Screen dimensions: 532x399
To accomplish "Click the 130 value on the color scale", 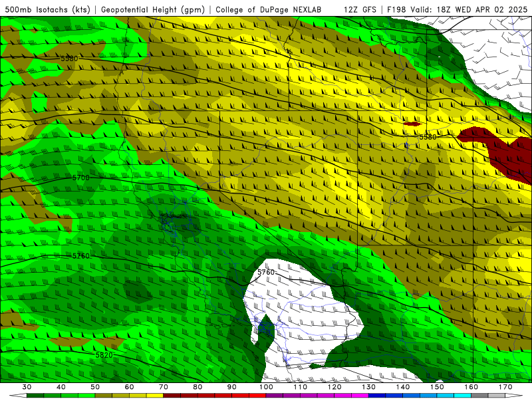I will pyautogui.click(x=369, y=387).
